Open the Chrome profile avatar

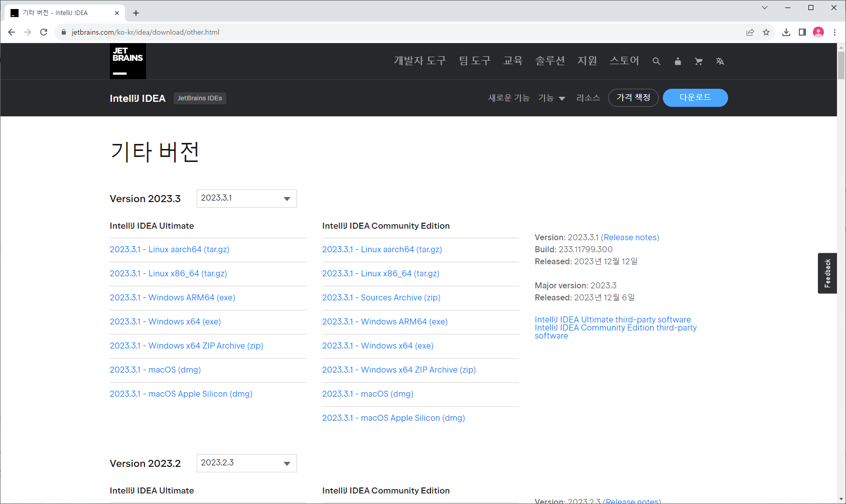click(x=818, y=32)
